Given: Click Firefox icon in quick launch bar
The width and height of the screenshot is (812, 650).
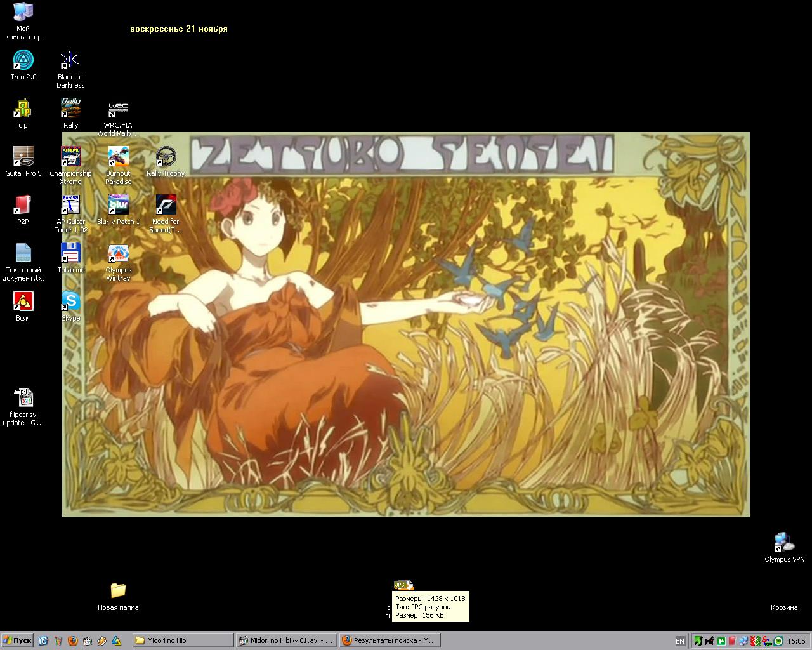Looking at the screenshot, I should (73, 640).
